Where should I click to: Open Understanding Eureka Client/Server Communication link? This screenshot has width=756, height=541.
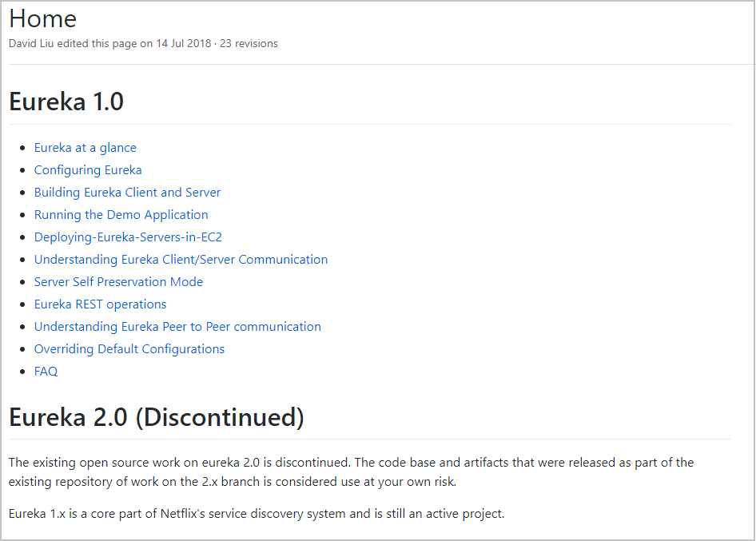(181, 260)
